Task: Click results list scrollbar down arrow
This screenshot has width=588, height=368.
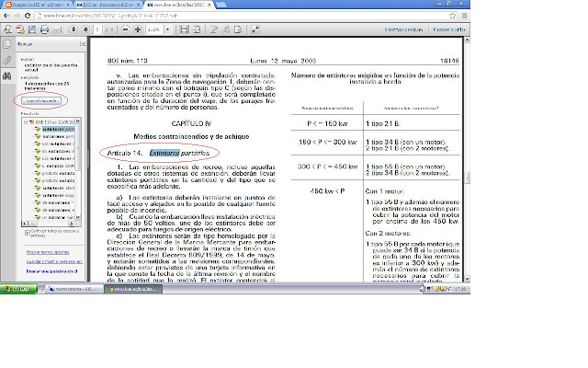Action: pos(77,217)
